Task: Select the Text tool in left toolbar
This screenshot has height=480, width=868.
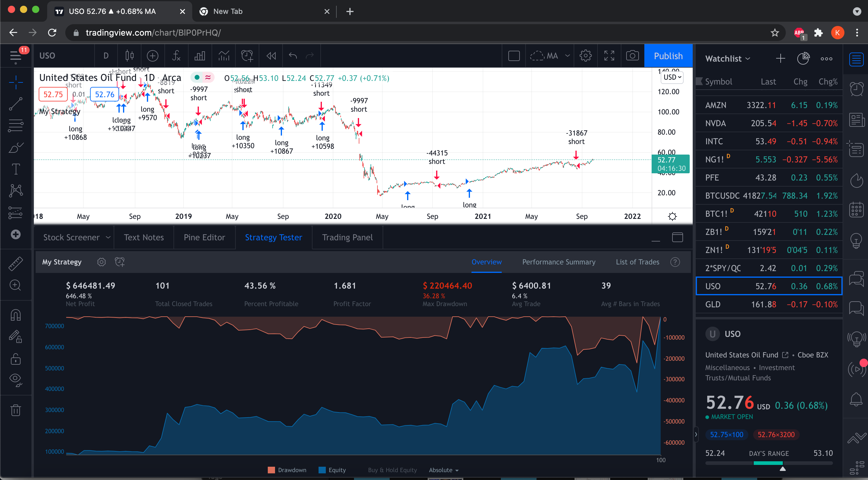Action: click(15, 169)
